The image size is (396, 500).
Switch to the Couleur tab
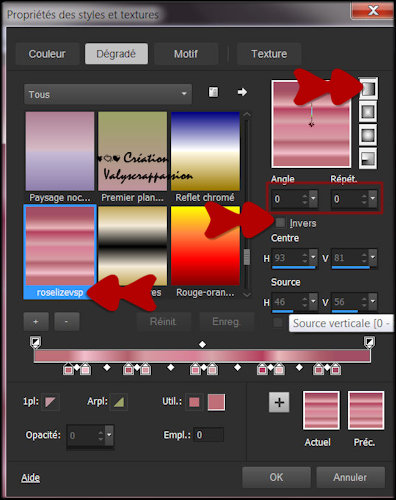pos(47,54)
